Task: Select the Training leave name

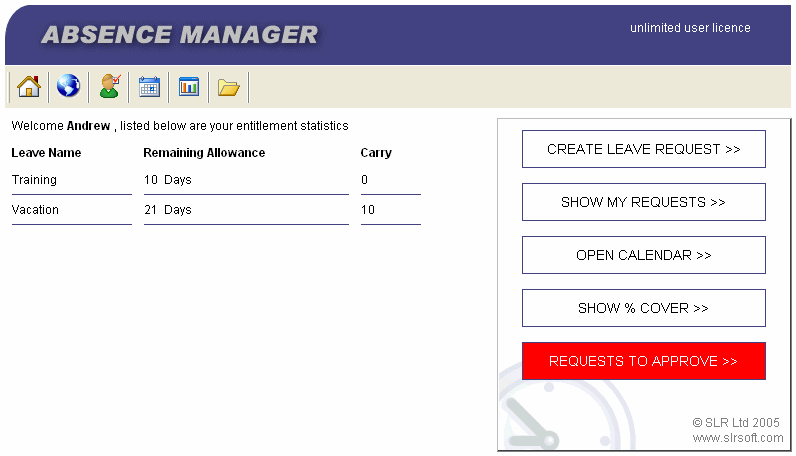Action: click(34, 180)
